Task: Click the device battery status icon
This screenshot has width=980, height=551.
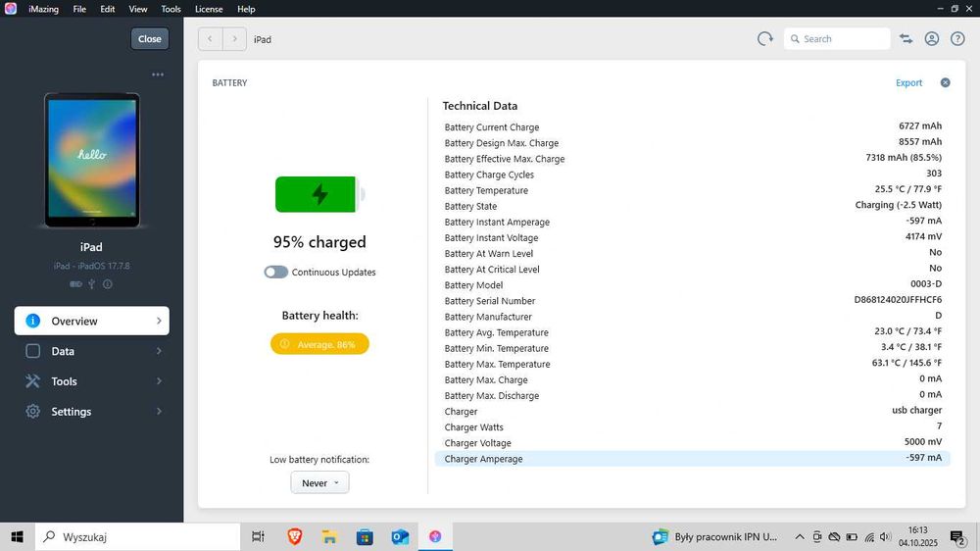Action: point(75,284)
